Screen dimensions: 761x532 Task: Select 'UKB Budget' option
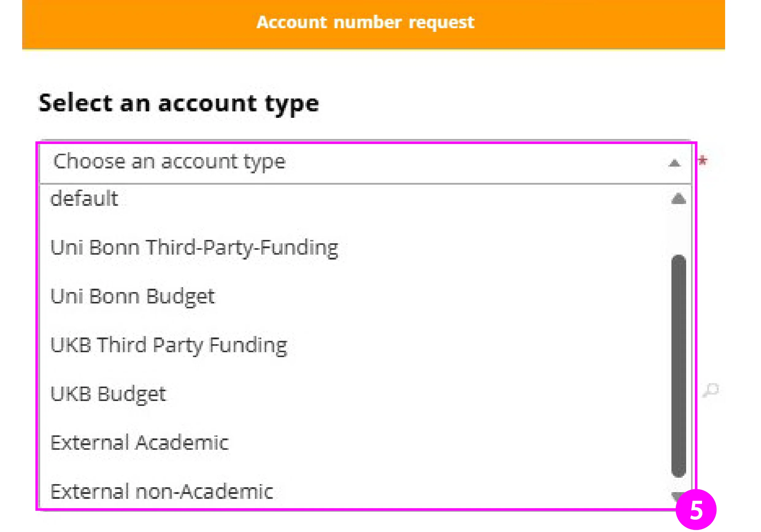point(108,393)
